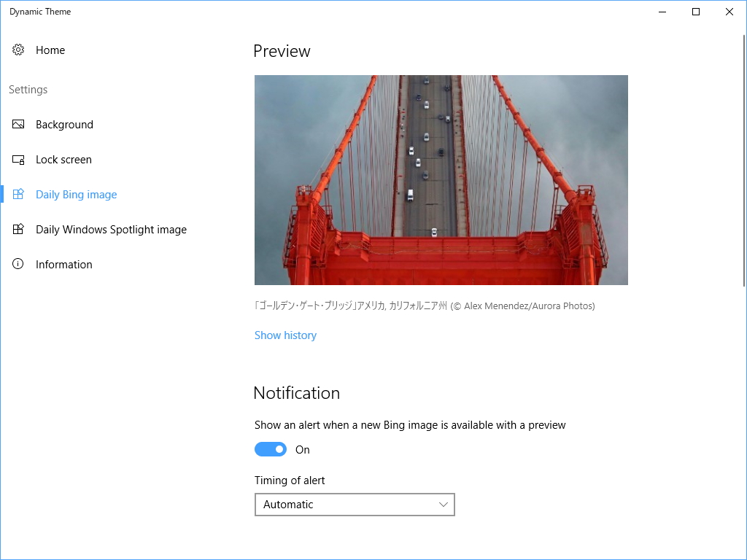Click Home in the navigation list
The image size is (747, 560).
(50, 50)
